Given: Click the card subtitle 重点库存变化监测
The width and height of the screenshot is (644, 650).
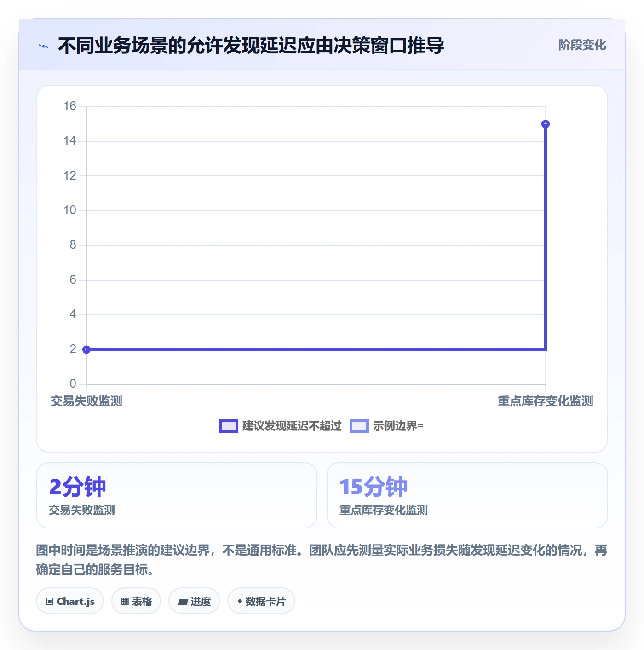Looking at the screenshot, I should 384,510.
